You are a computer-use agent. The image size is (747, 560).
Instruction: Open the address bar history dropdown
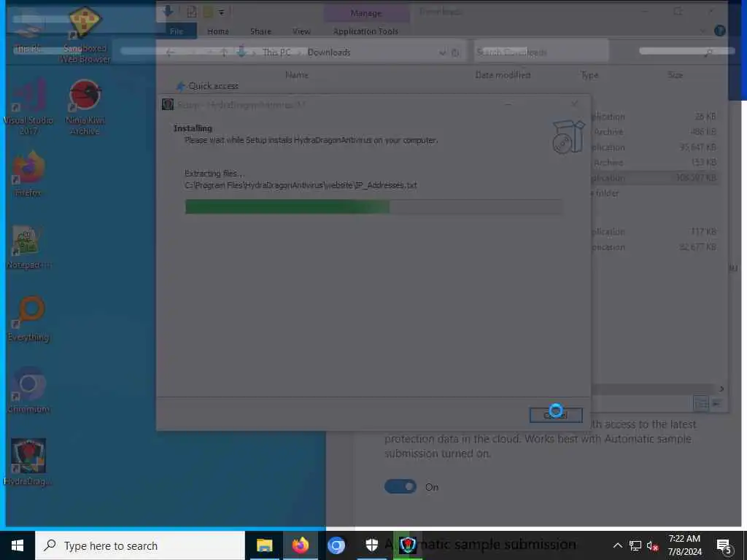pyautogui.click(x=443, y=52)
